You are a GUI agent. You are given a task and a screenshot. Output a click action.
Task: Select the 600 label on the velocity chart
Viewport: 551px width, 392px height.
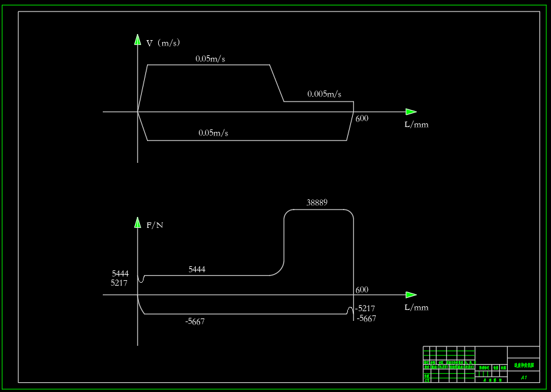point(362,119)
